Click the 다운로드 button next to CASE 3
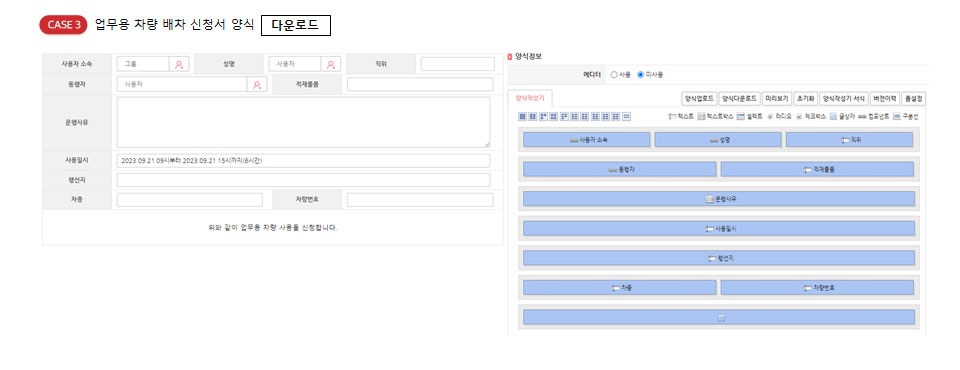Screen dimensions: 960x370 296,26
